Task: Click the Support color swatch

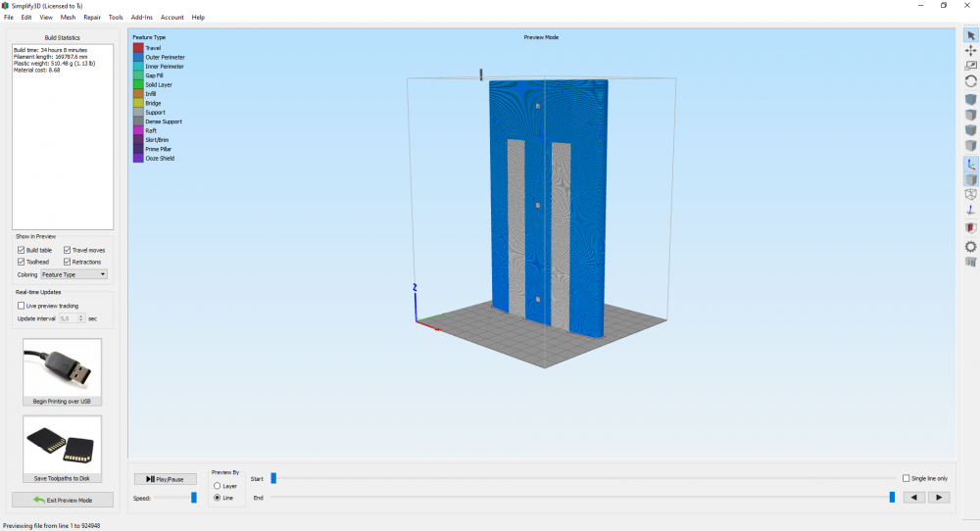Action: pos(138,113)
